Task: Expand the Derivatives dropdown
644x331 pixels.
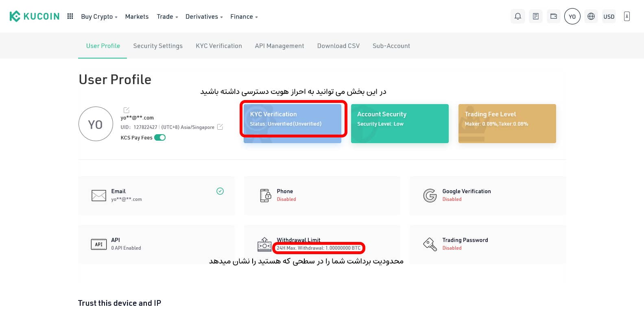Action: pos(204,17)
